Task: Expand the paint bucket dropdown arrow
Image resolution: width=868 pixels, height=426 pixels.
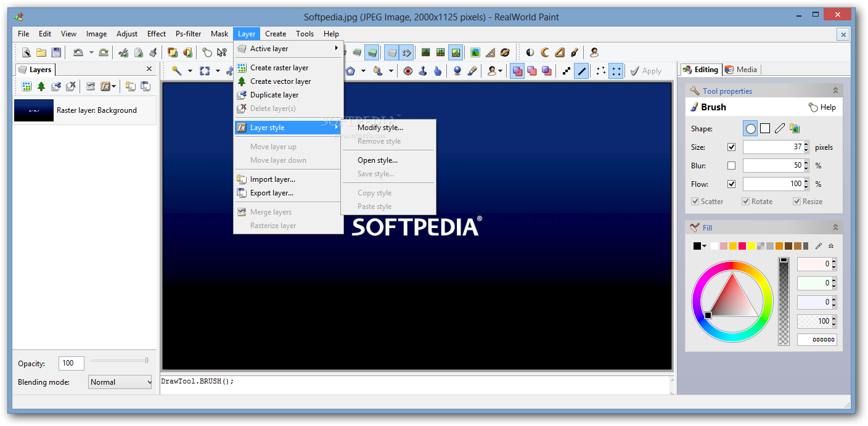Action: 391,71
